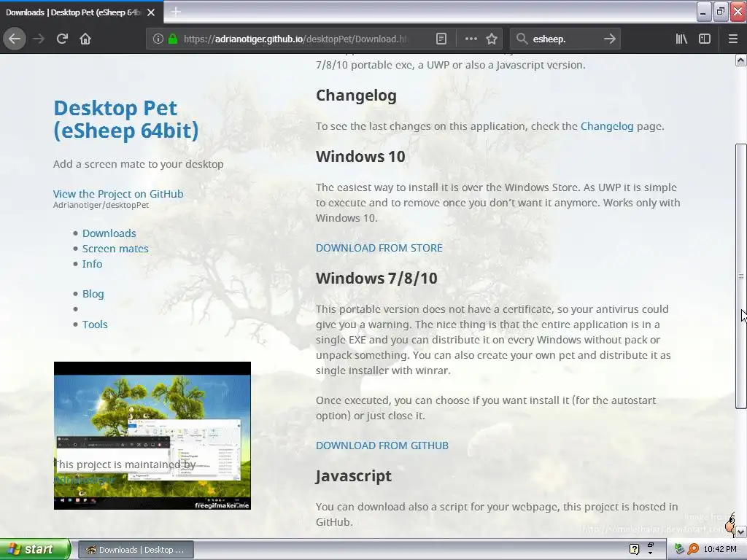Open the Library icon in toolbar
The image size is (747, 560).
681,39
